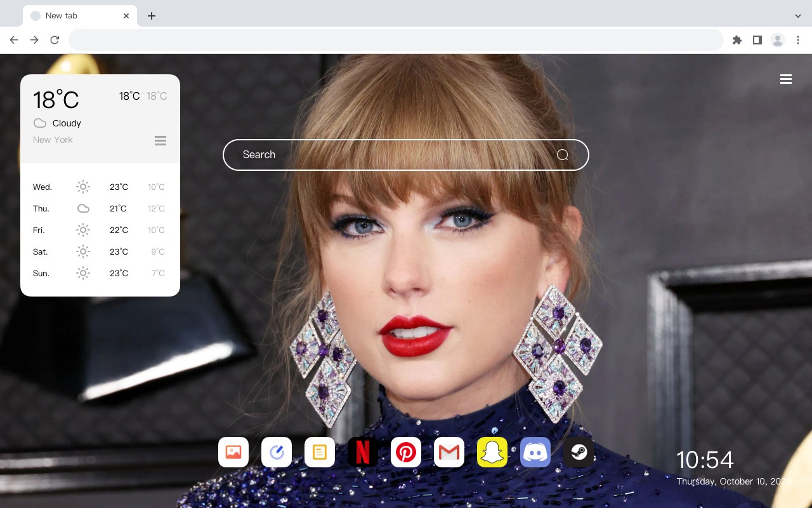Screen dimensions: 812x508
Task: Open Chrome's three-dot menu
Action: click(798, 40)
